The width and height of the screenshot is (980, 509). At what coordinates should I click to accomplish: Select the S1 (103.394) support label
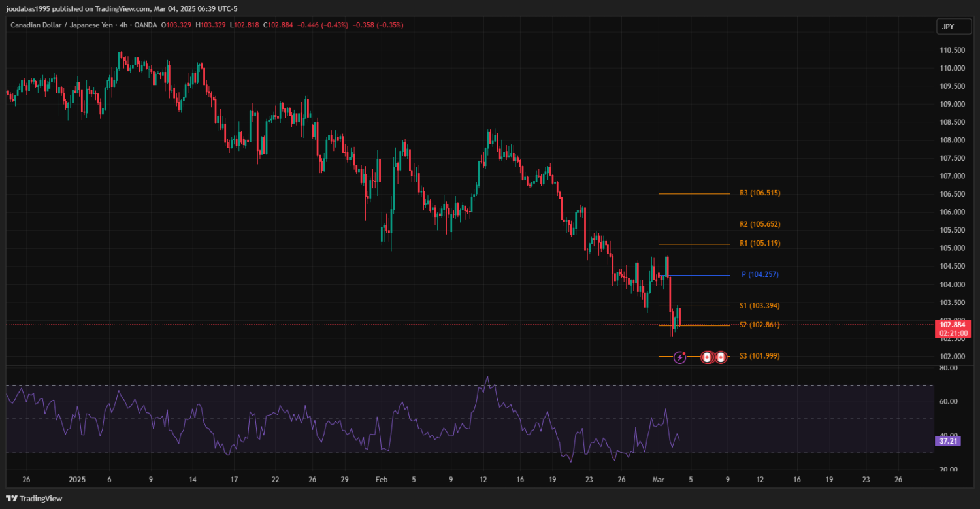pyautogui.click(x=760, y=306)
